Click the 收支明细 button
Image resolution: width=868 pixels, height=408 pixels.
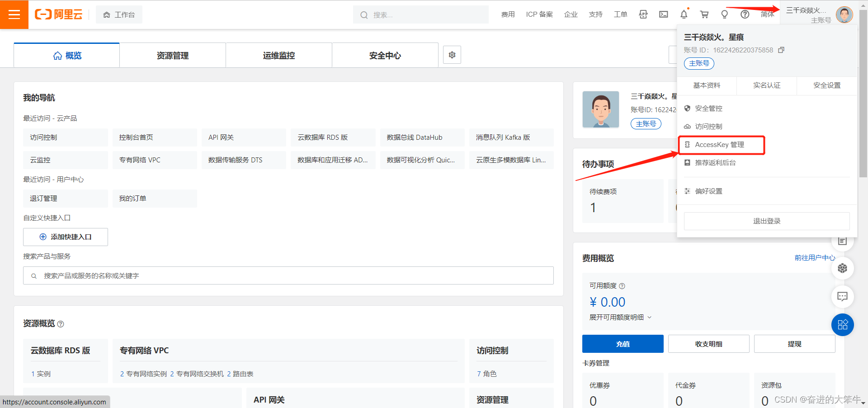pyautogui.click(x=708, y=344)
